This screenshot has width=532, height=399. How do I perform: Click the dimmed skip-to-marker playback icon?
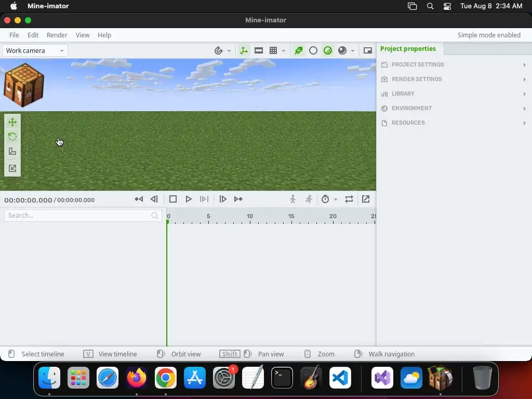pos(204,199)
